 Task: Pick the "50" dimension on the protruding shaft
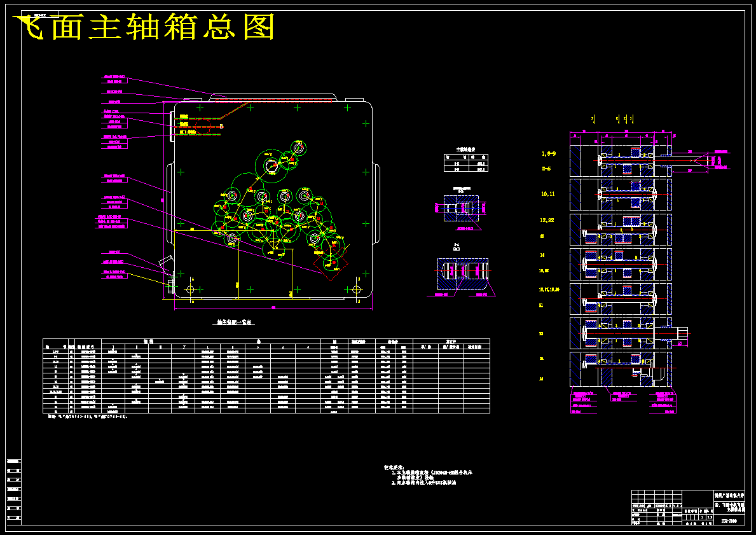pyautogui.click(x=680, y=344)
